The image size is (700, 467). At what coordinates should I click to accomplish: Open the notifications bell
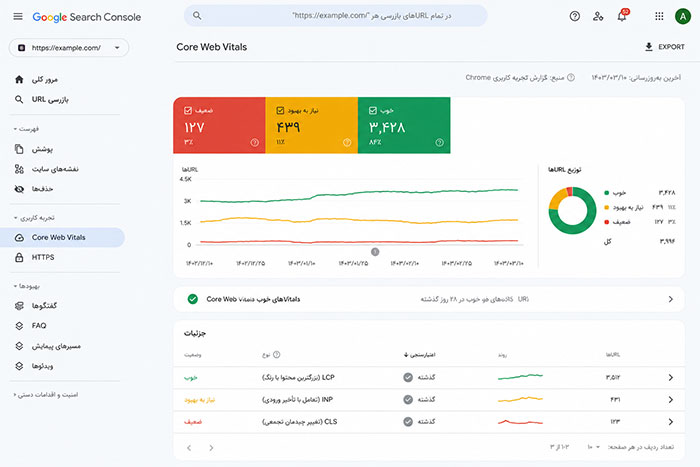tap(622, 17)
